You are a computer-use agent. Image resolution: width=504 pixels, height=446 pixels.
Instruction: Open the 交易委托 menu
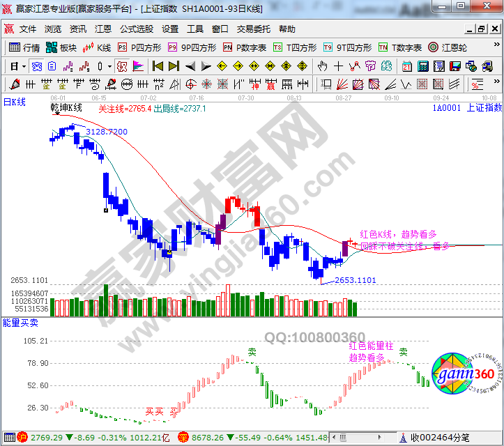point(253,29)
